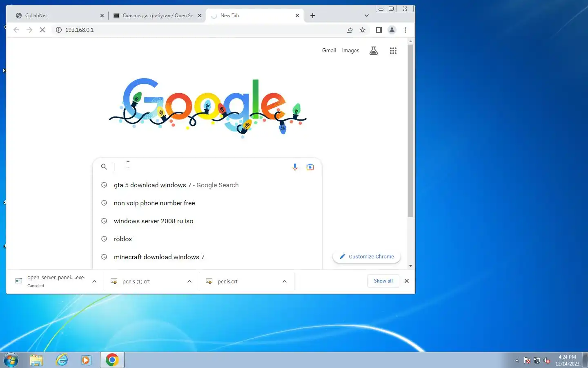The height and width of the screenshot is (368, 588).
Task: Launch Internet Explorer from taskbar
Action: (62, 360)
